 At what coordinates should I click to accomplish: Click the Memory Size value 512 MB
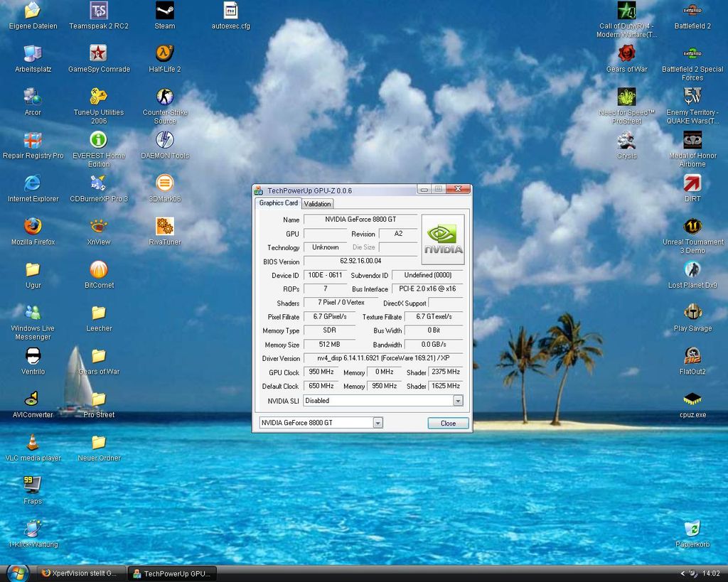[329, 345]
